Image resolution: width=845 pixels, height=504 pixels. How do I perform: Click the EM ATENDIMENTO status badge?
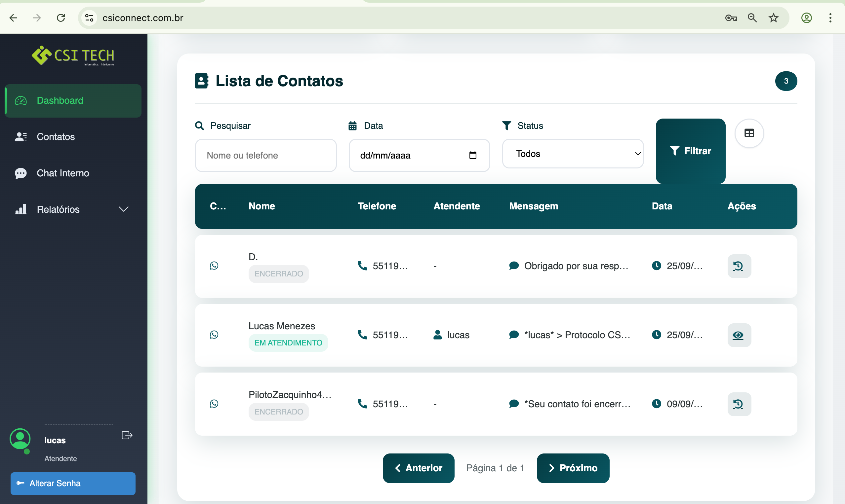click(288, 342)
